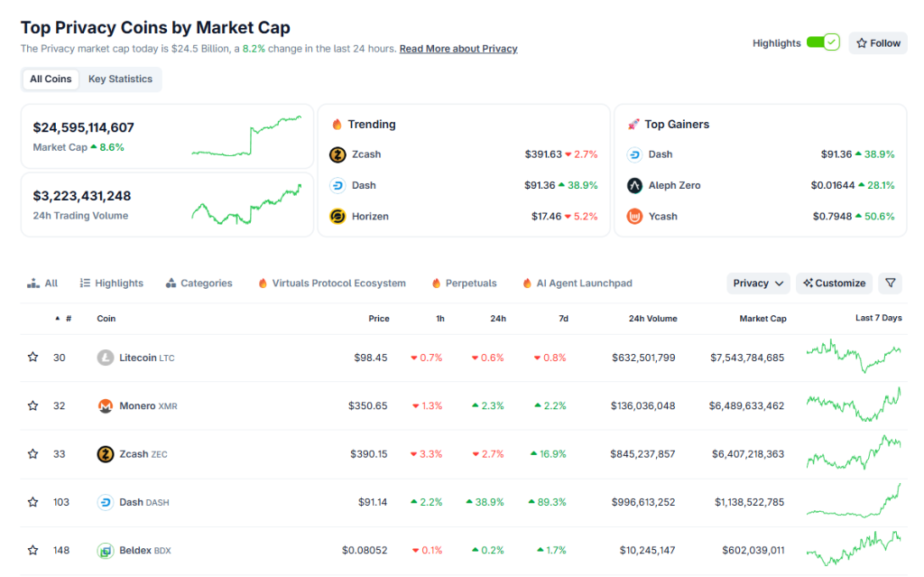
Task: Click the Ycash icon in Top Gainers
Action: pos(634,216)
